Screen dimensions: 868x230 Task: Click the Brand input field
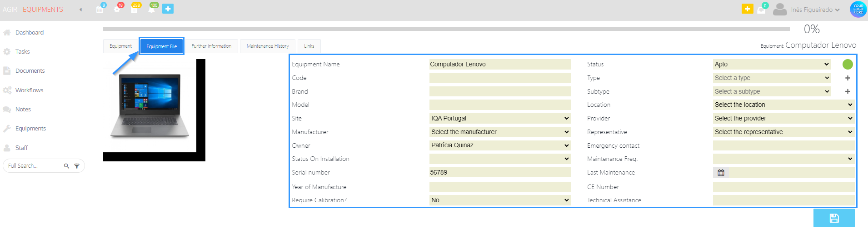(500, 91)
